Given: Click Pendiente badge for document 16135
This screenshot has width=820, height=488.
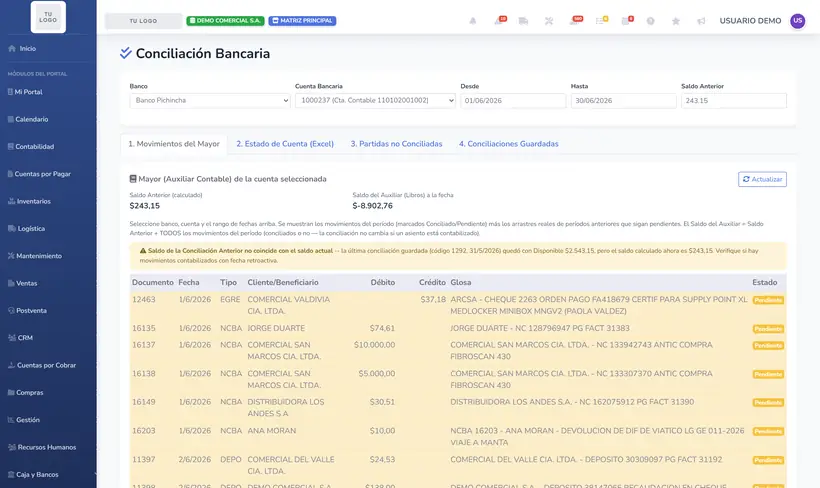Looking at the screenshot, I should tap(768, 329).
